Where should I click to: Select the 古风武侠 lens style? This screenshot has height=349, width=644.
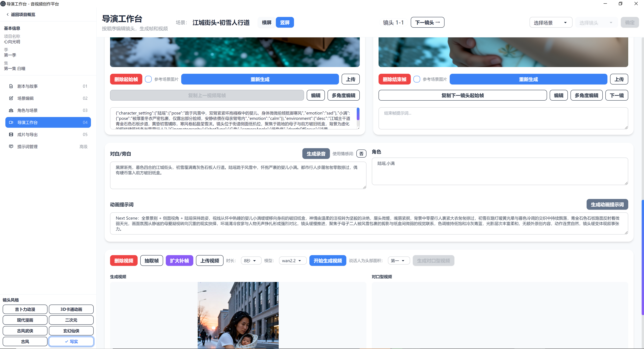coord(25,331)
